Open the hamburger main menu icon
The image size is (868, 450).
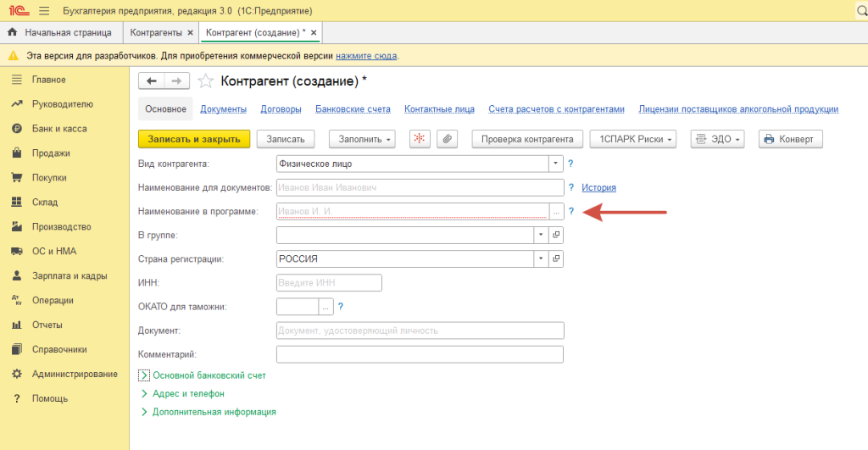44,11
